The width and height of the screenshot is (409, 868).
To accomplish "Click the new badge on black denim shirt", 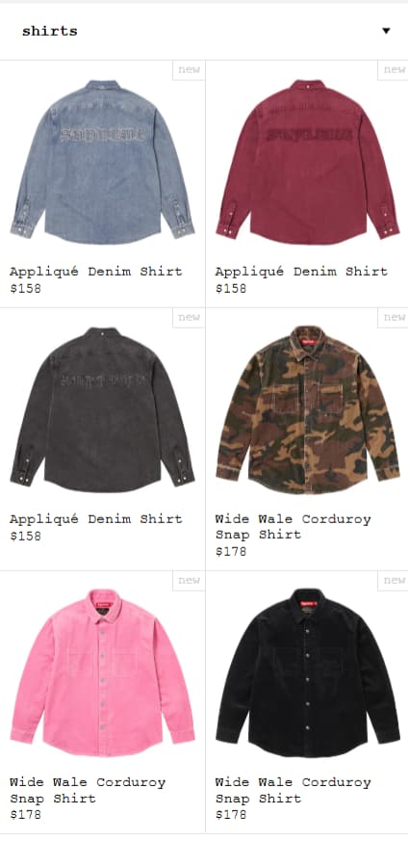I will coord(189,318).
